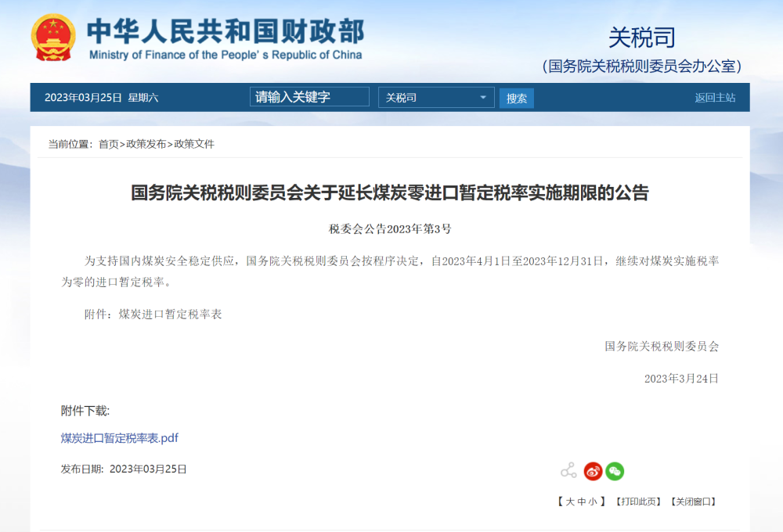Download 煤炭进口暂定税率表.pdf attachment
783x532 pixels.
[x=120, y=438]
